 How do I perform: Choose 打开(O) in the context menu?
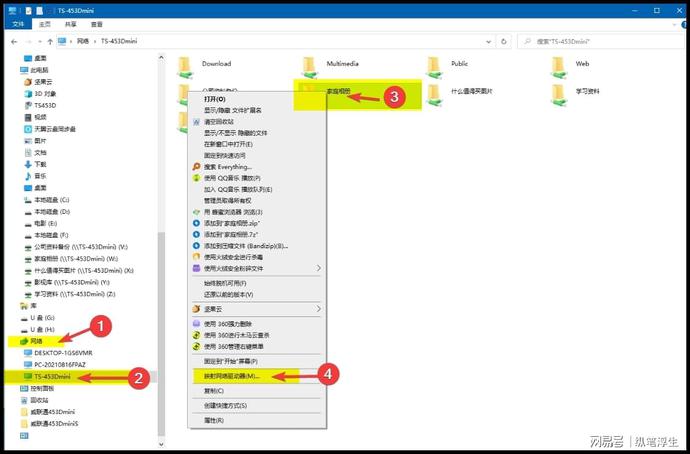[x=257, y=99]
